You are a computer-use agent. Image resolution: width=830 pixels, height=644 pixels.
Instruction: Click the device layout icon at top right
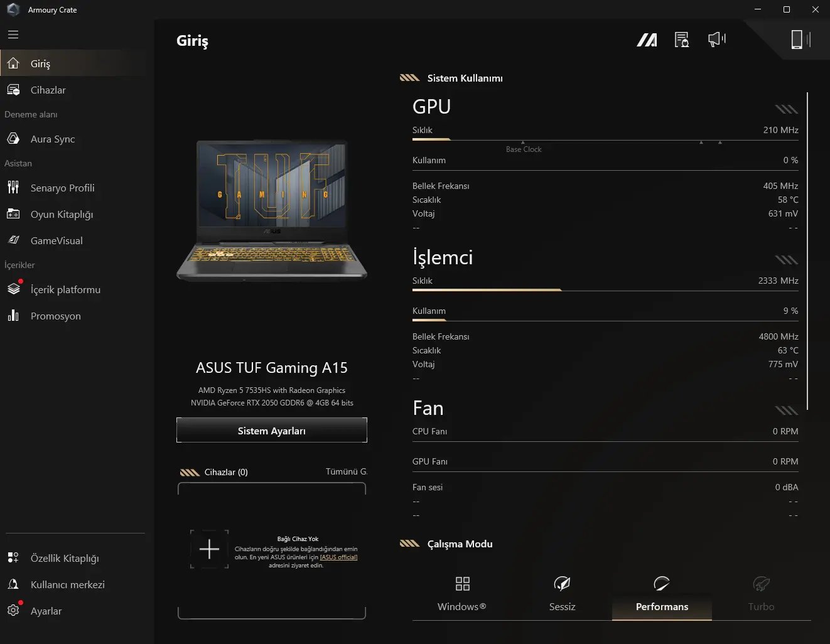[x=800, y=40]
